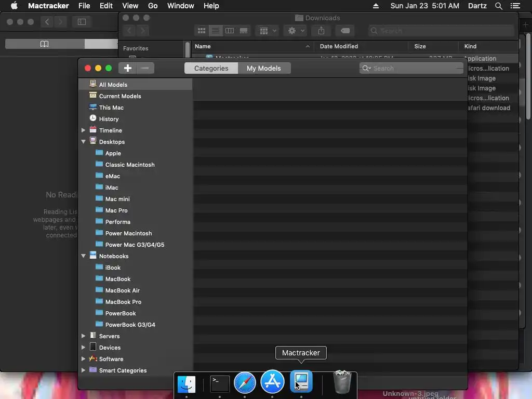Select the MacBook folder

[x=136, y=279]
